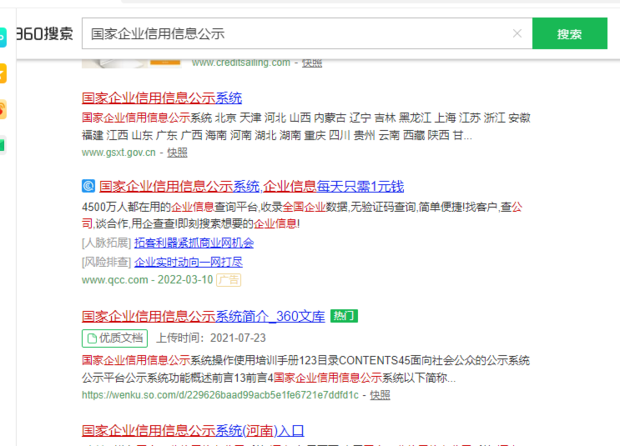Click the yellow icon in left sidebar
The image size is (620, 446).
(x=3, y=74)
